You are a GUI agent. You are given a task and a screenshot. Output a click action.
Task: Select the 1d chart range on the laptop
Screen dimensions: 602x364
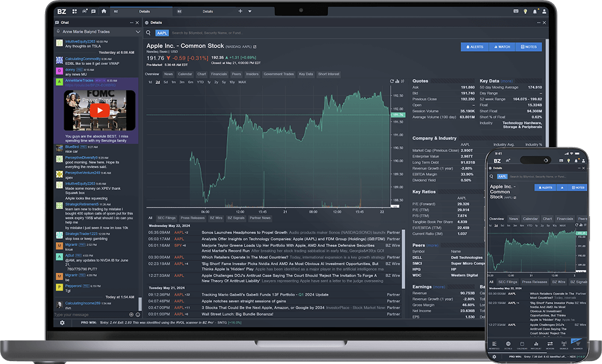[150, 82]
